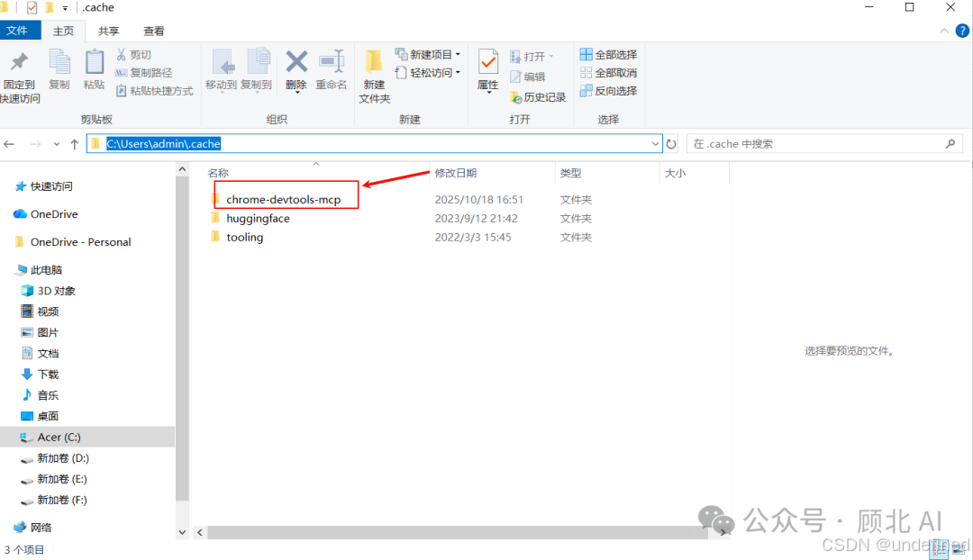Viewport: 973px width, 560px height.
Task: Click the Move to (移动到) icon
Action: coord(223,62)
